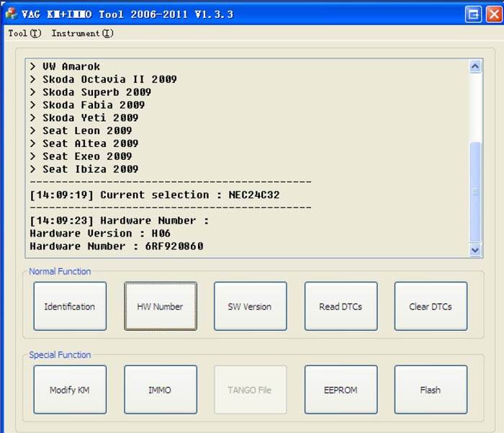Click the Read DTCs button
The width and height of the screenshot is (504, 433).
tap(341, 306)
